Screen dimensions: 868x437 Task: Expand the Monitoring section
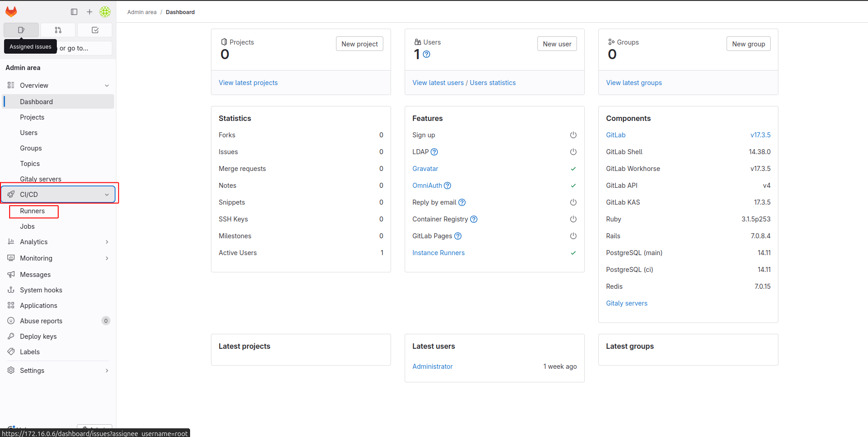tap(58, 258)
